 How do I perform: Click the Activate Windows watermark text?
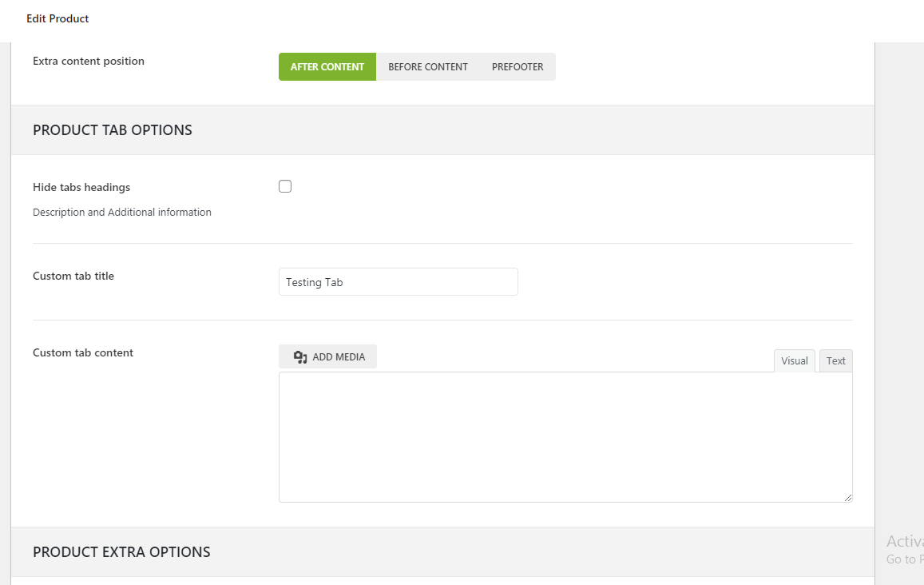coord(905,542)
